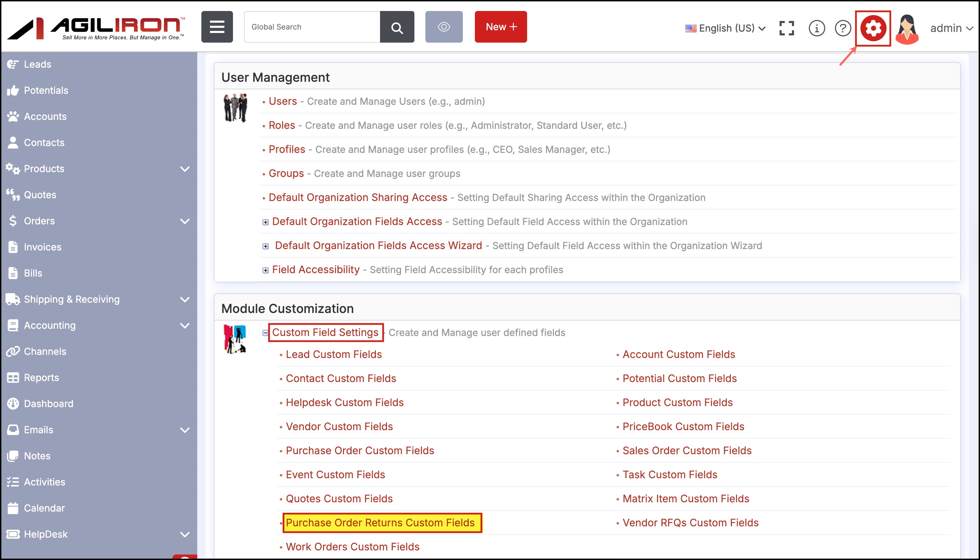
Task: Click the New + button
Action: pyautogui.click(x=501, y=27)
